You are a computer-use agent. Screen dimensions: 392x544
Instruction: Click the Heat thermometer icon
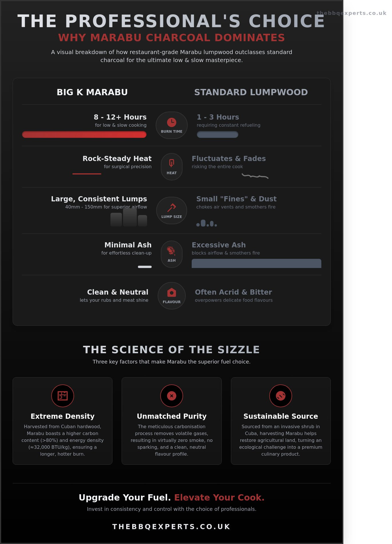[171, 163]
